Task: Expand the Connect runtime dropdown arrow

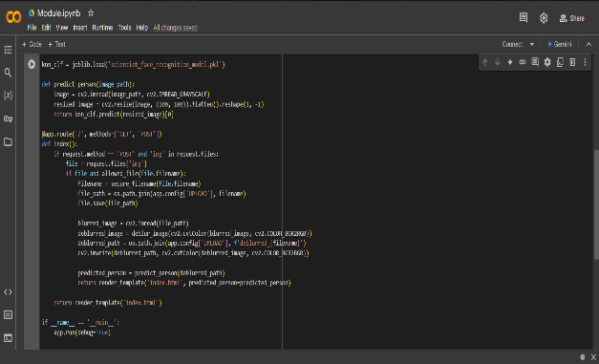Action: click(532, 44)
